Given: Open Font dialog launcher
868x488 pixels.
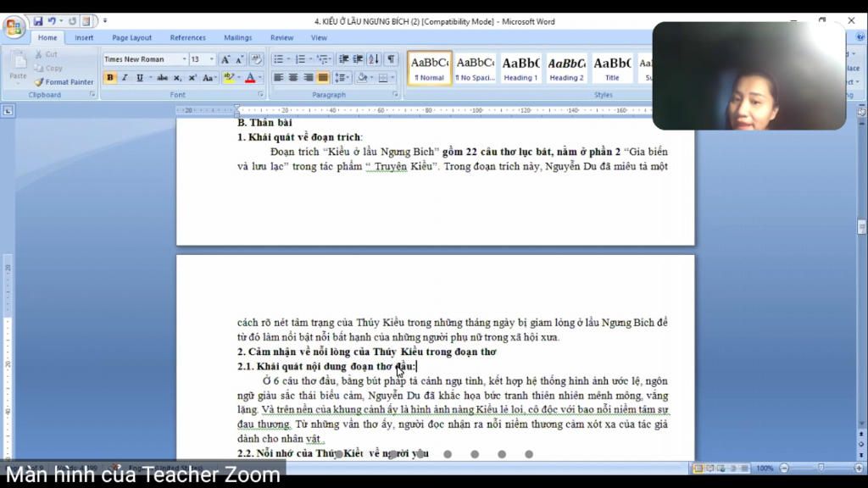Looking at the screenshot, I should pyautogui.click(x=260, y=95).
